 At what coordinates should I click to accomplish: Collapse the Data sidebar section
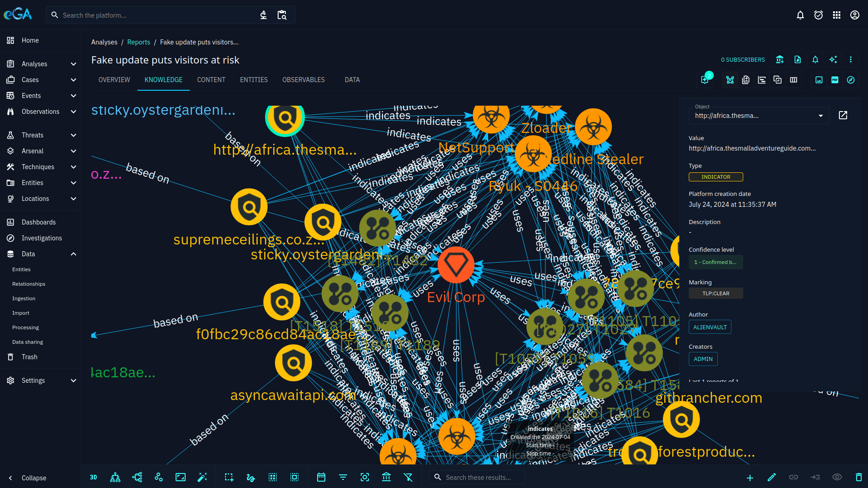point(40,254)
